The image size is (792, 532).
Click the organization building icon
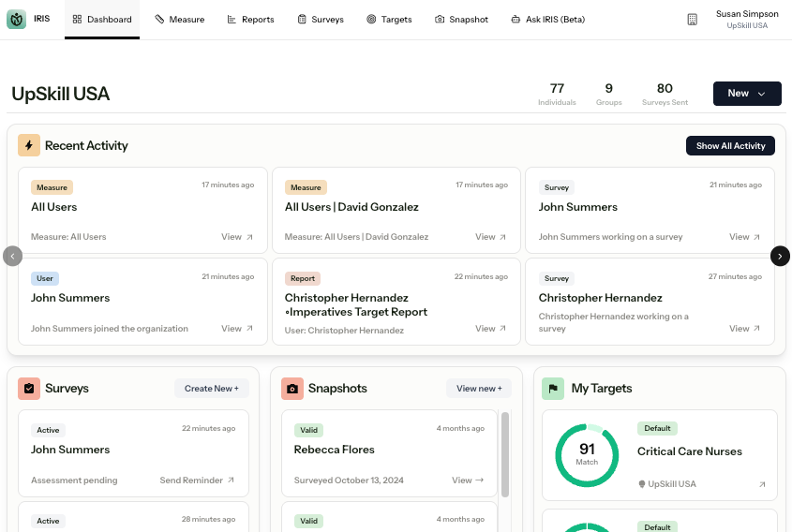[693, 20]
